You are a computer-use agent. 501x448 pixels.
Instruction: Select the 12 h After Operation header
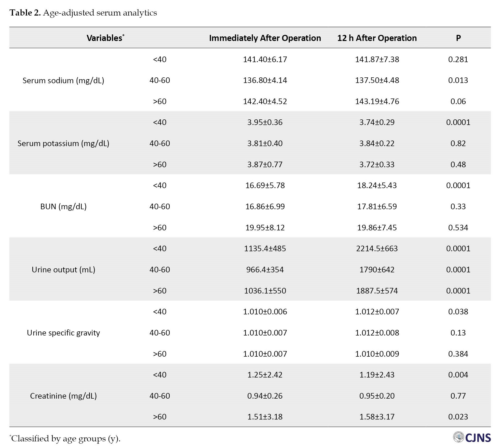pyautogui.click(x=377, y=38)
